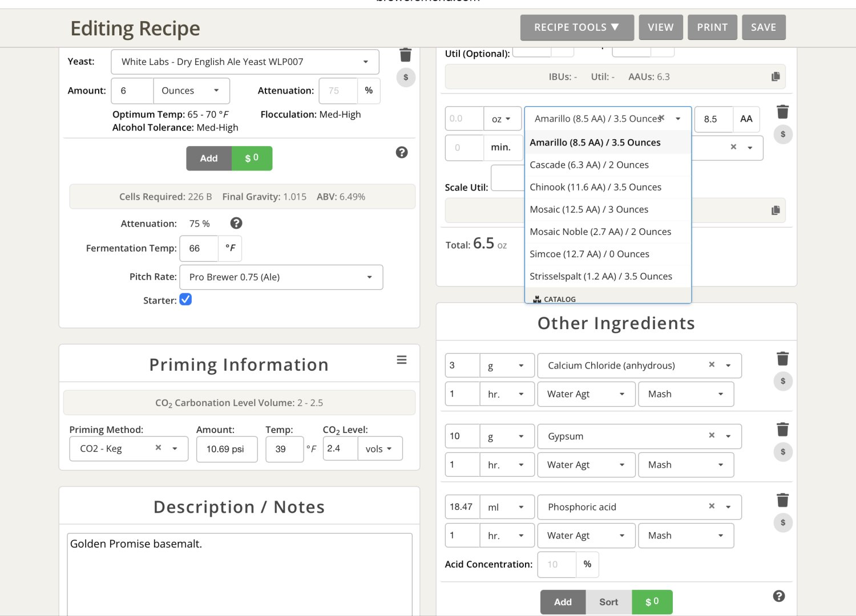Image resolution: width=856 pixels, height=616 pixels.
Task: Copy hop totals clipboard icon below Scale Util
Action: (776, 210)
